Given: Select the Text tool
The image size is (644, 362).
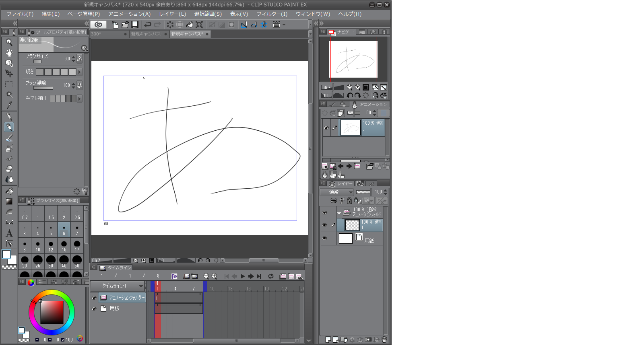Looking at the screenshot, I should point(9,233).
